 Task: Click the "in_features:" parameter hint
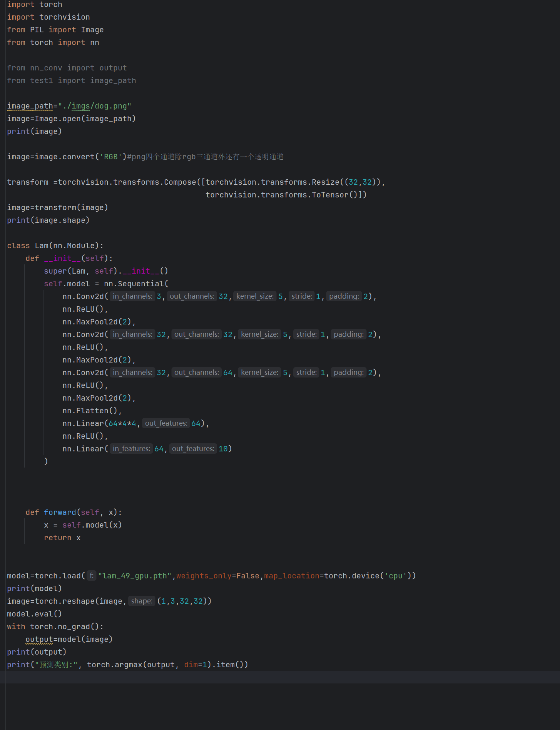[131, 449]
